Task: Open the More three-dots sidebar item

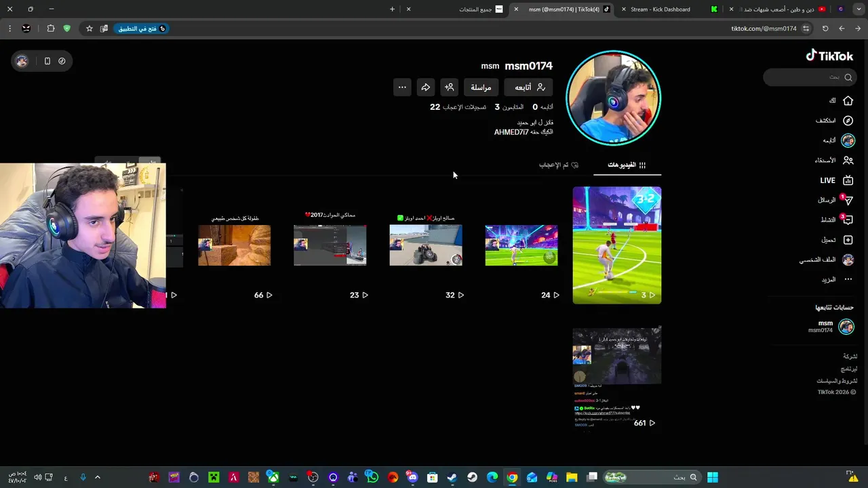Action: tap(848, 279)
